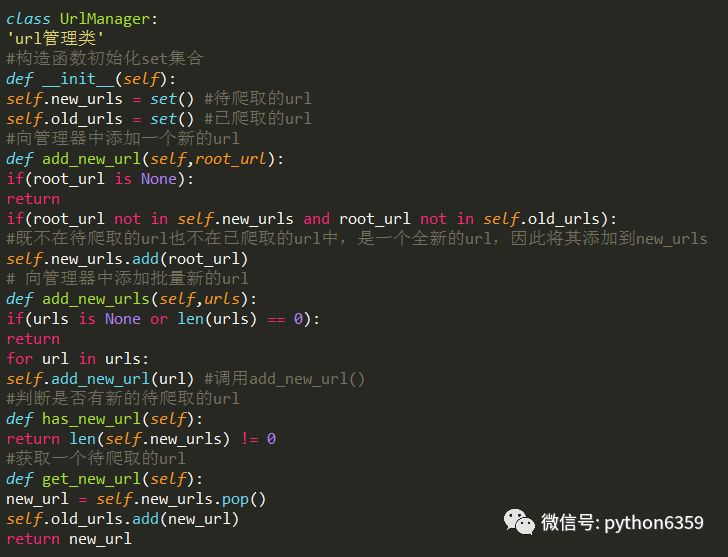This screenshot has width=728, height=557.
Task: Click the 'return' above 'for url in urls:'
Action: [33, 339]
